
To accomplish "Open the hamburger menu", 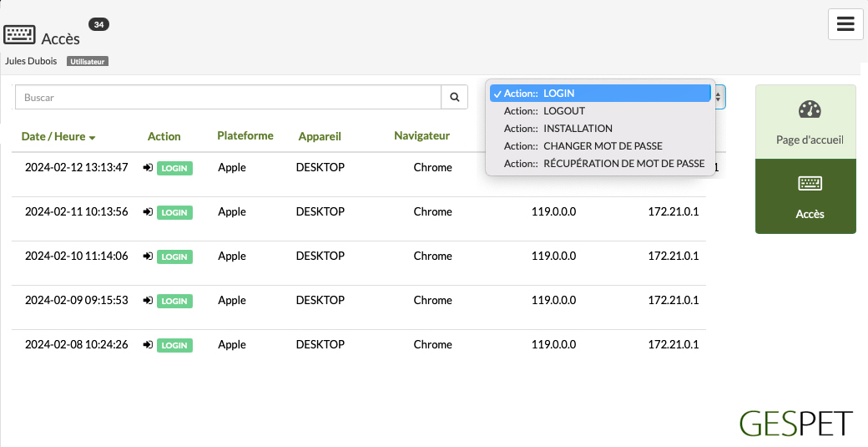I will pos(845,24).
